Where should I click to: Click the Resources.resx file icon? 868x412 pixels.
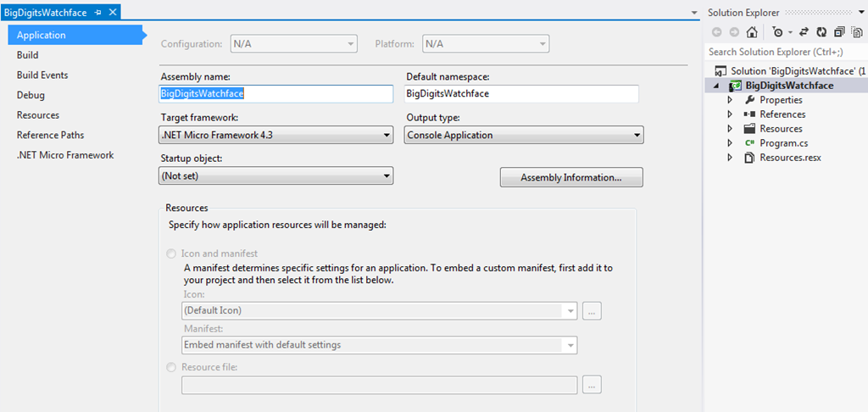[750, 158]
